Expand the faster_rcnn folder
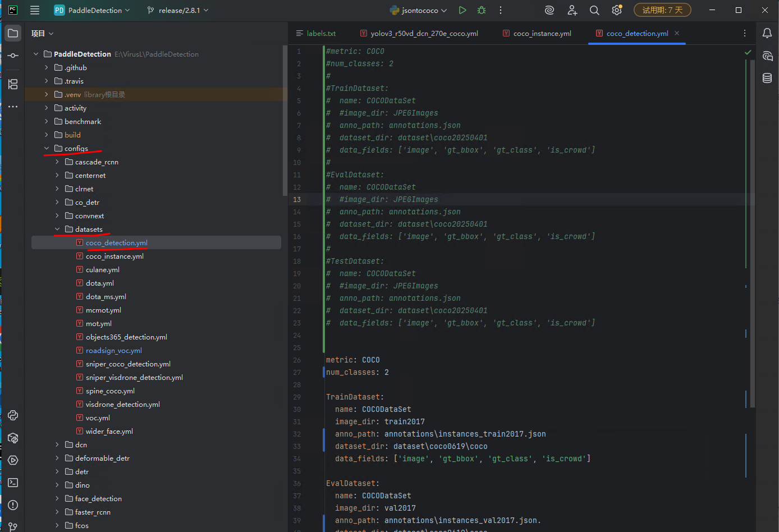 coord(57,512)
